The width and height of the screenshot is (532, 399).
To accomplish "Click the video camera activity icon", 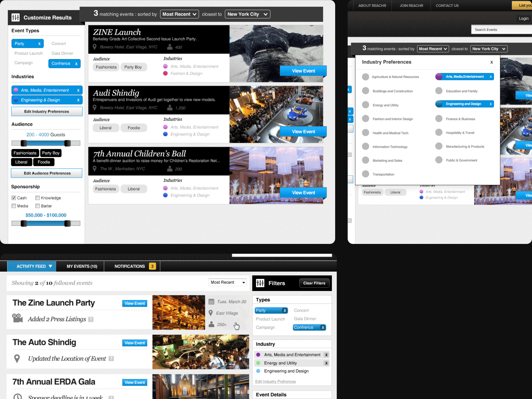I will click(18, 318).
